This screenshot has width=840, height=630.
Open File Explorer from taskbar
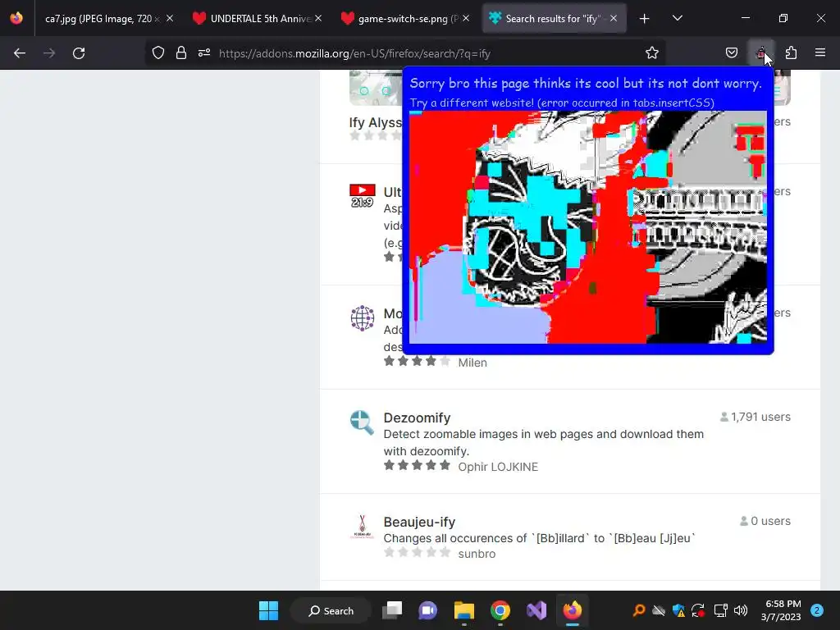pos(464,610)
